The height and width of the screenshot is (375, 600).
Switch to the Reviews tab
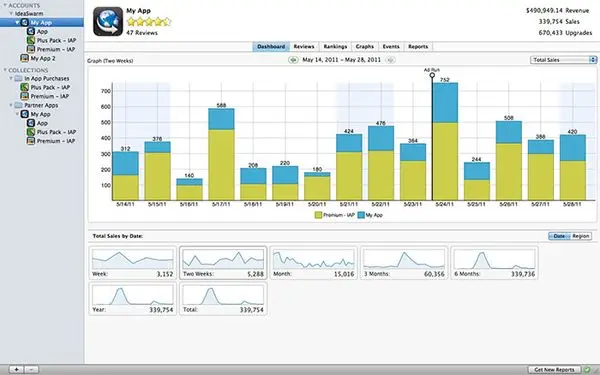(304, 47)
